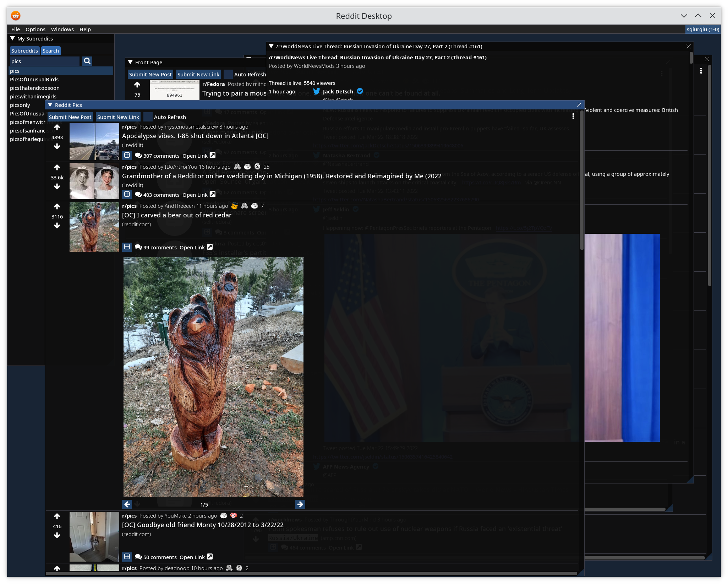The image size is (728, 584).
Task: Open the Grandmother wedding photo thumbnail
Action: (94, 181)
